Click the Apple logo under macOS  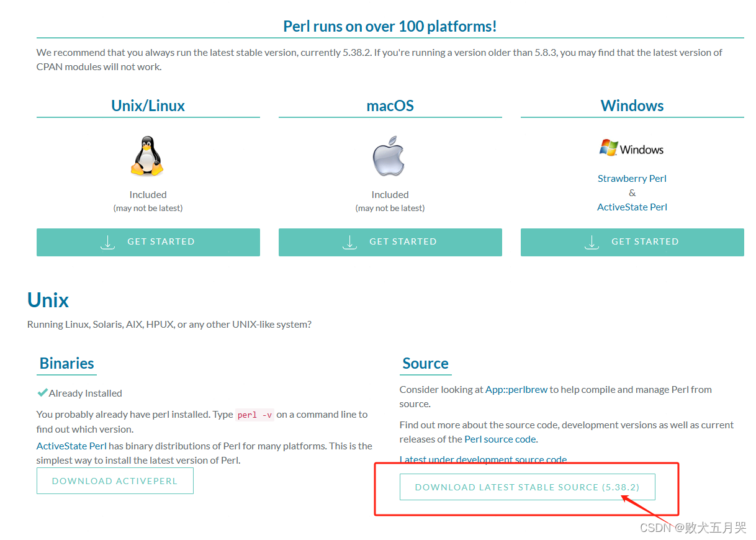tap(389, 156)
